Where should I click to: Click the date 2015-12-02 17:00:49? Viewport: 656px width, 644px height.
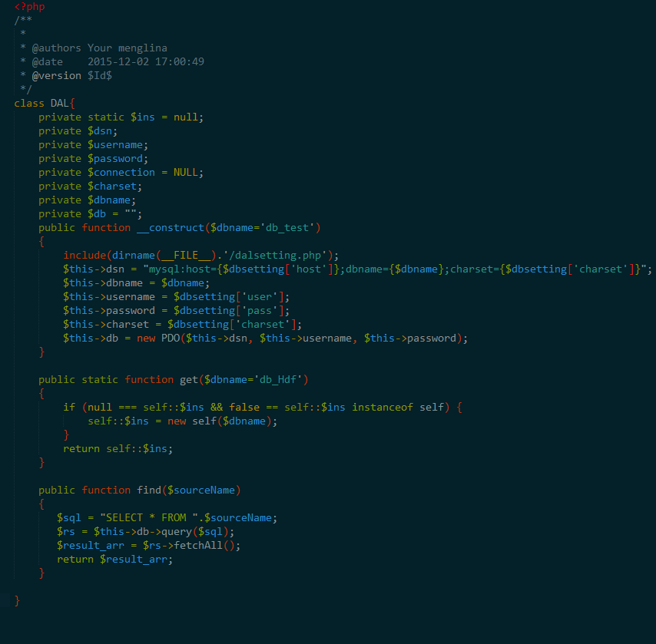tap(146, 62)
